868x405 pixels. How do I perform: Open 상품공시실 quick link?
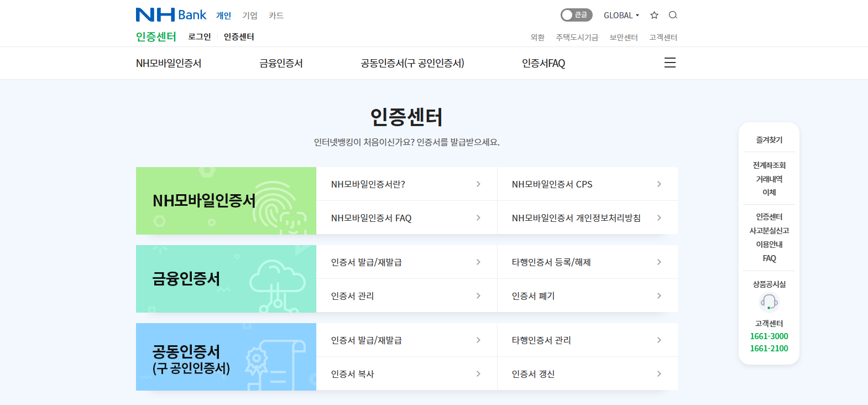[x=769, y=284]
